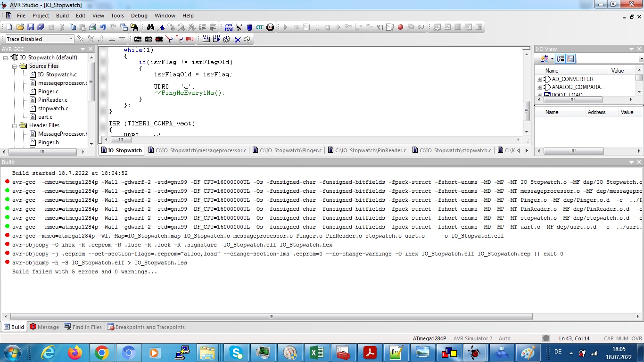644x362 pixels.
Task: Open the AVR GCC panel dropdown arrow
Action: click(82, 49)
